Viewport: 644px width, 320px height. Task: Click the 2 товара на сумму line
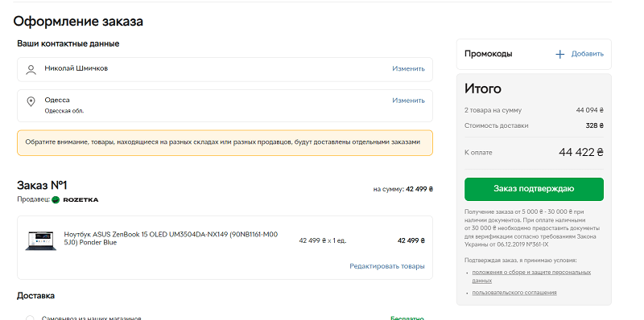tap(534, 110)
